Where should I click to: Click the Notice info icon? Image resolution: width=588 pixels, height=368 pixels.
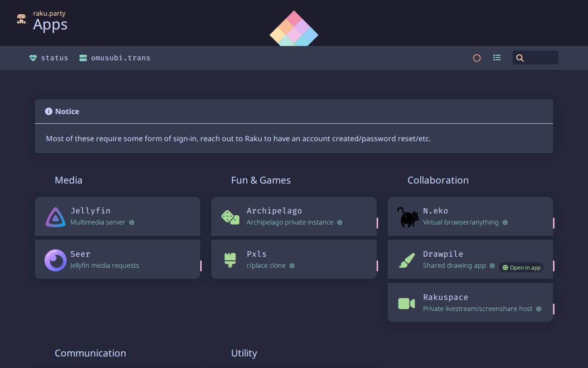click(49, 111)
